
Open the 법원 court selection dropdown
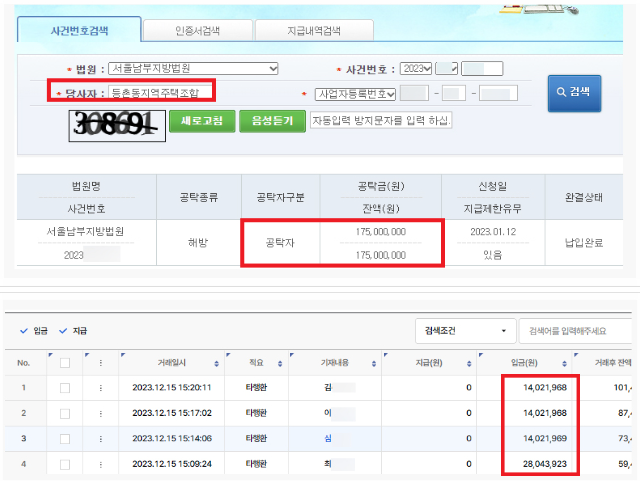pos(193,69)
